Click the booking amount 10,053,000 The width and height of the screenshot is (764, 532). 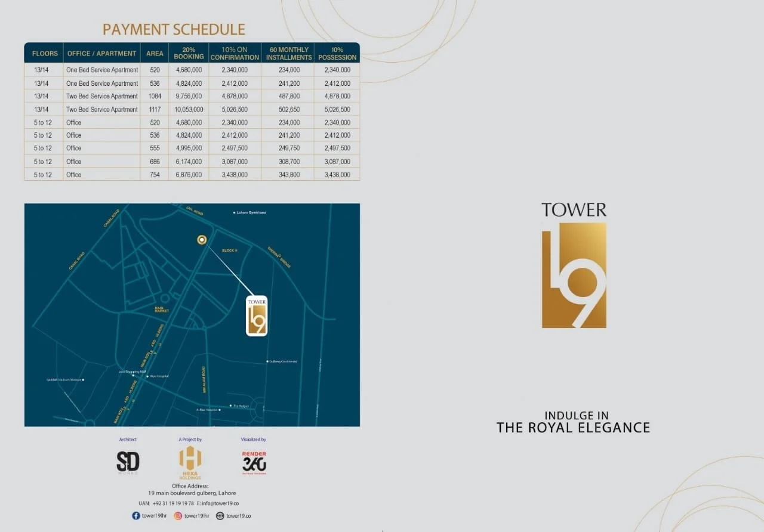tap(189, 109)
